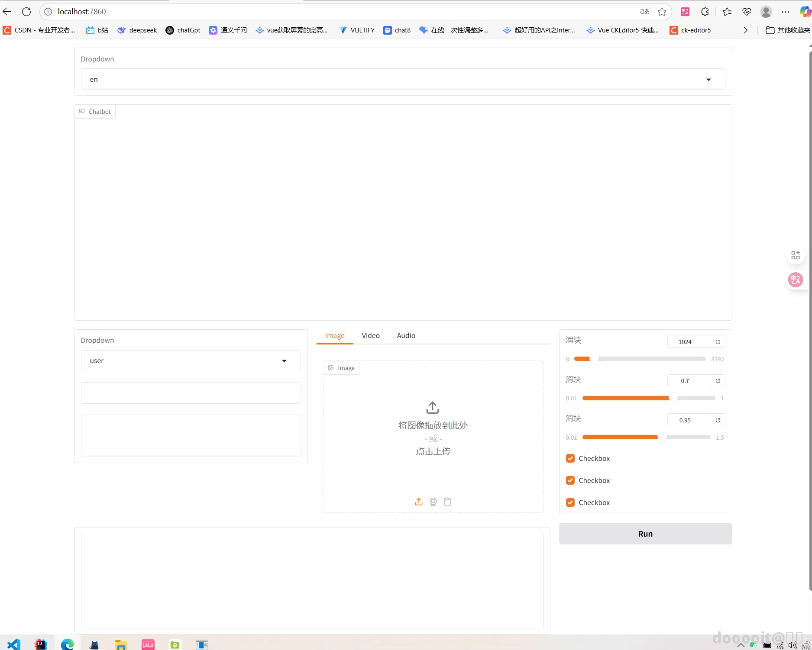Viewport: 812px width, 650px height.
Task: Add this page to favorites with the star
Action: [x=662, y=12]
